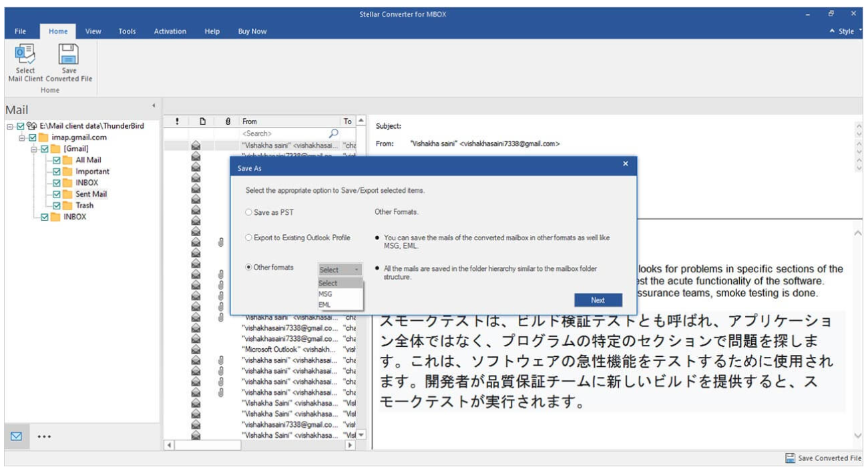
Task: Collapse the Mail pane with the small arrow
Action: 154,105
